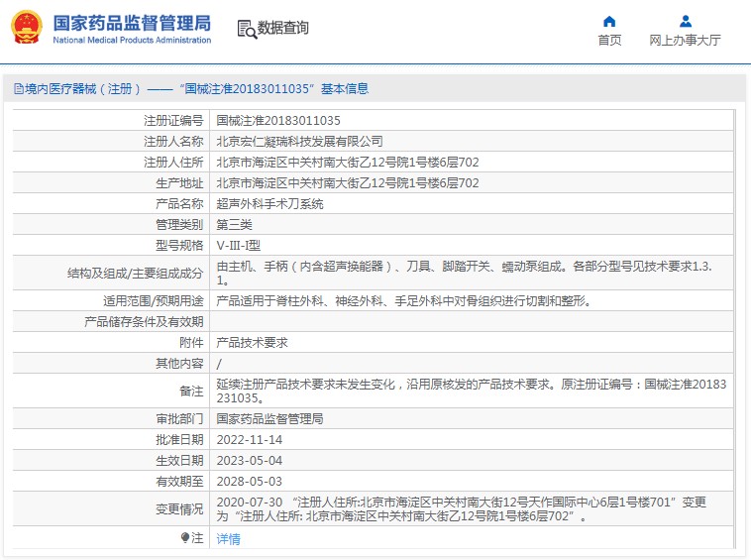The width and height of the screenshot is (751, 560).
Task: Click the bulb icon beside 注
Action: tap(184, 538)
